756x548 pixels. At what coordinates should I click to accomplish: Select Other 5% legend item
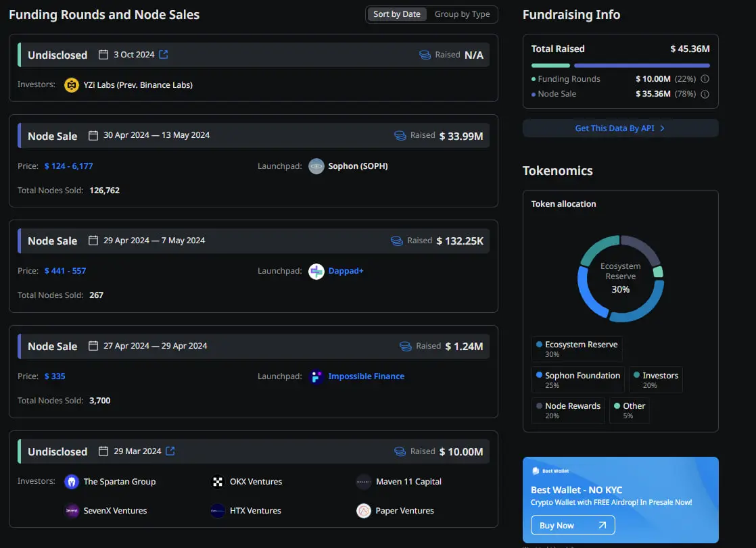[629, 411]
